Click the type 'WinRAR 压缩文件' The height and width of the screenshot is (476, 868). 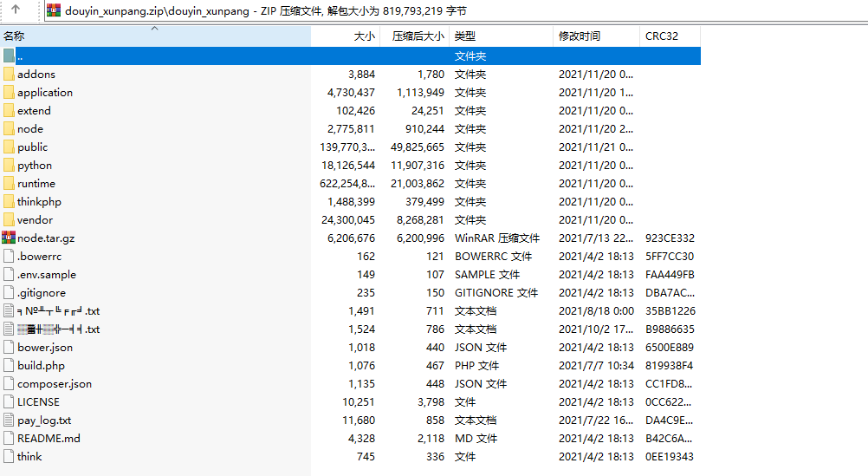497,238
